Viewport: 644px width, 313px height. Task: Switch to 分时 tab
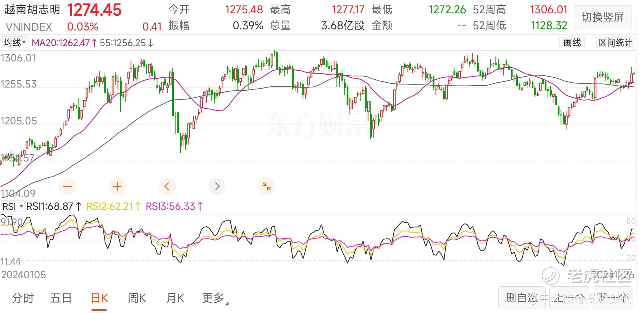(23, 298)
